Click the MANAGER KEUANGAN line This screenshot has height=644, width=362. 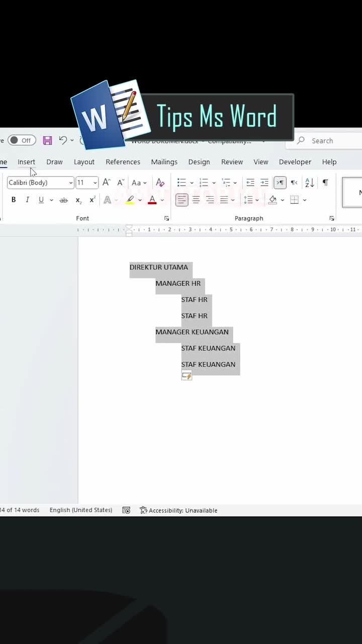(192, 332)
